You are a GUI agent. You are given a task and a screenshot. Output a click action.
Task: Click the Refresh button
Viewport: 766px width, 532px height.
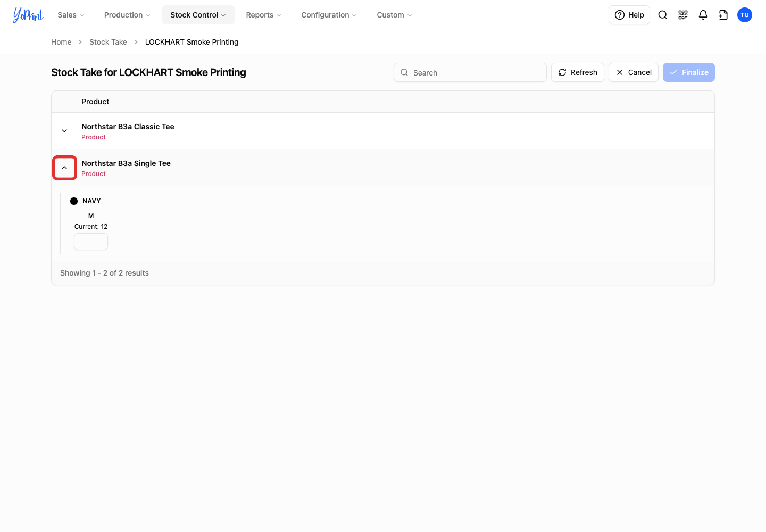coord(578,72)
